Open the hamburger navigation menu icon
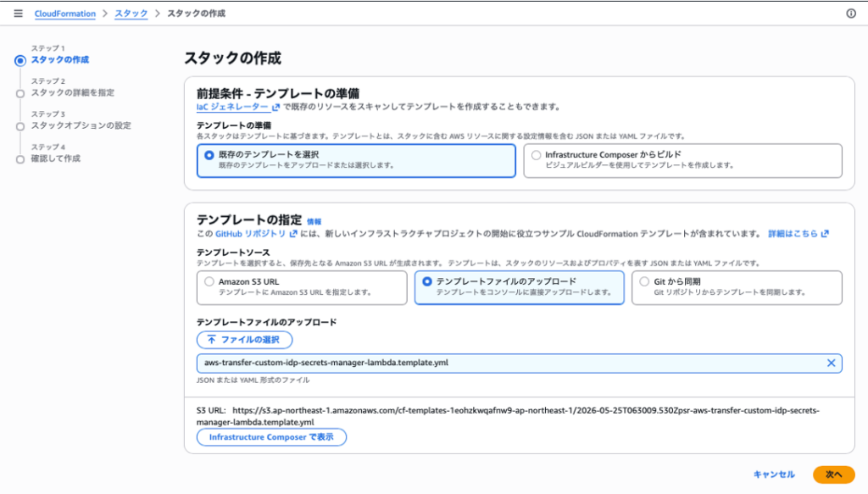 click(x=19, y=14)
